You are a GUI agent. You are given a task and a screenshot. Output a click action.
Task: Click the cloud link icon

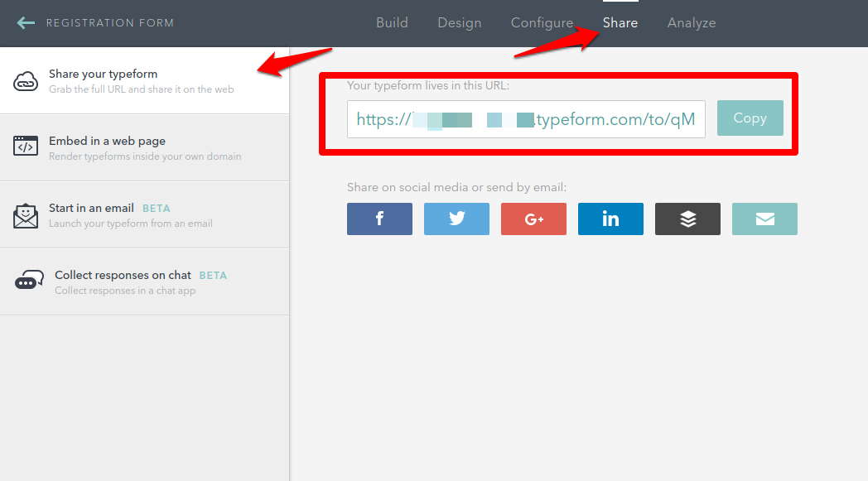26,81
